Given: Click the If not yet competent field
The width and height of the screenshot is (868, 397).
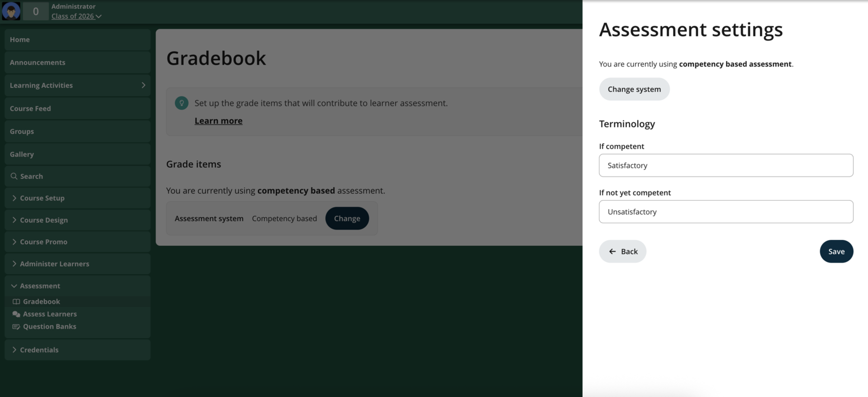Looking at the screenshot, I should tap(726, 212).
